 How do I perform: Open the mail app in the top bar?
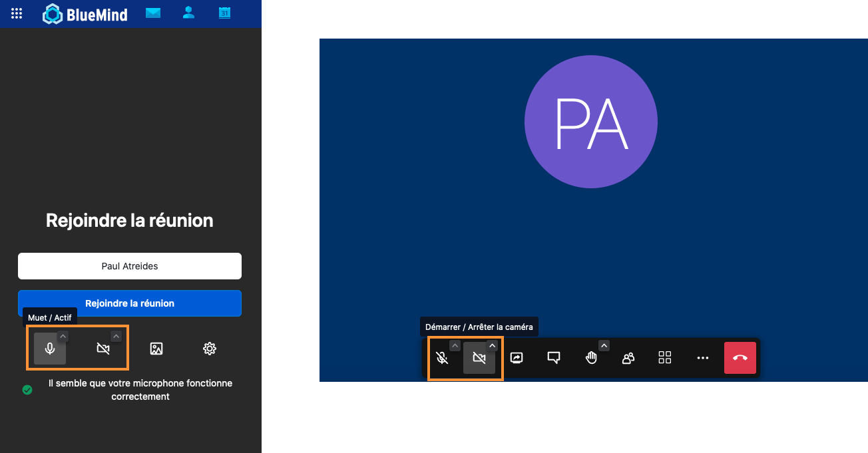[153, 13]
